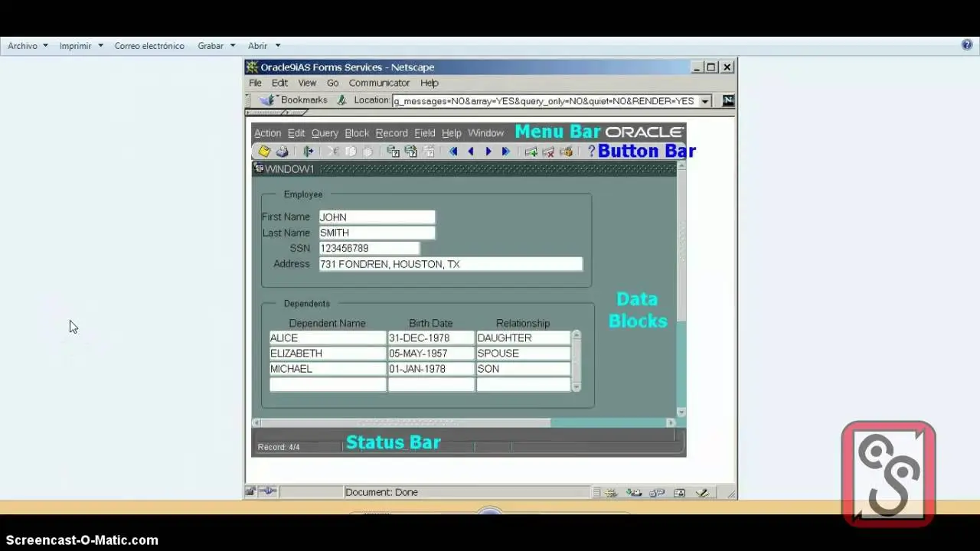
Task: Open the Newsgroups icon in the Netscape component bar
Action: (657, 493)
